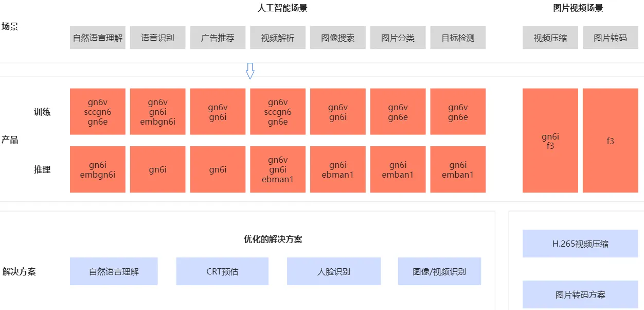Select the gn6i f3 product block

(x=550, y=140)
